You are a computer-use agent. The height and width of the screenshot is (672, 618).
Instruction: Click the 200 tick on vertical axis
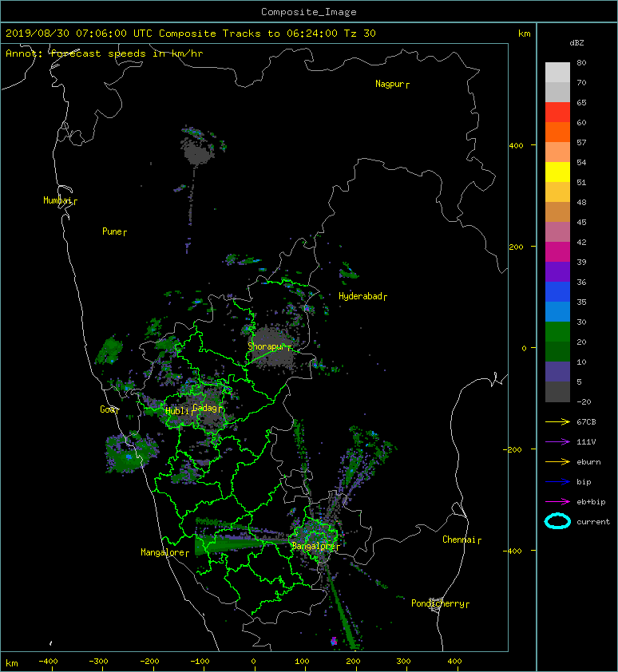tap(517, 247)
